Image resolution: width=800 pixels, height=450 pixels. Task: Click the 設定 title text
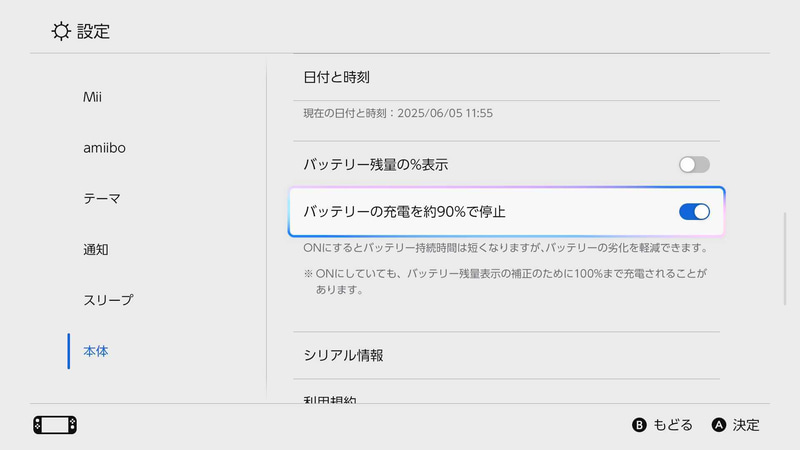(93, 31)
